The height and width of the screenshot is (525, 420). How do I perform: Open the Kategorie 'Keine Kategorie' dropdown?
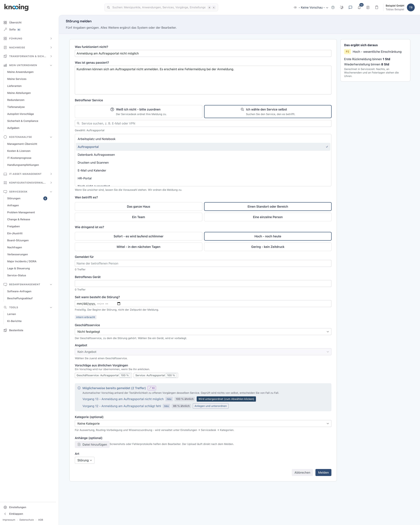203,423
